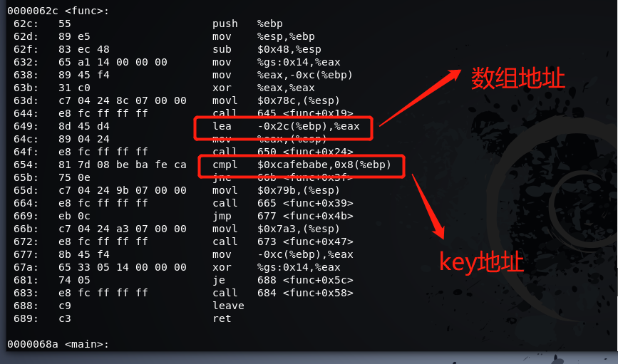
Task: Click the movl $0x7a3,(%esp) instruction
Action: coord(287,229)
